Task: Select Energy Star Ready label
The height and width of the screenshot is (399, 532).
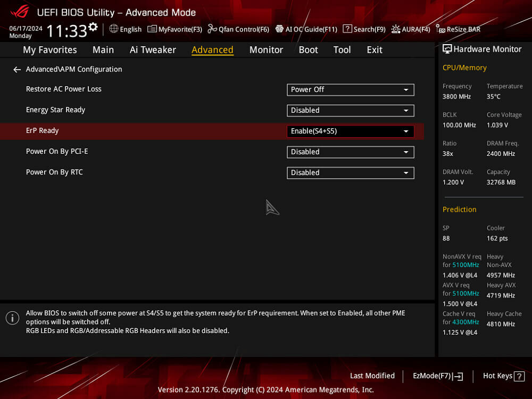Action: point(56,110)
